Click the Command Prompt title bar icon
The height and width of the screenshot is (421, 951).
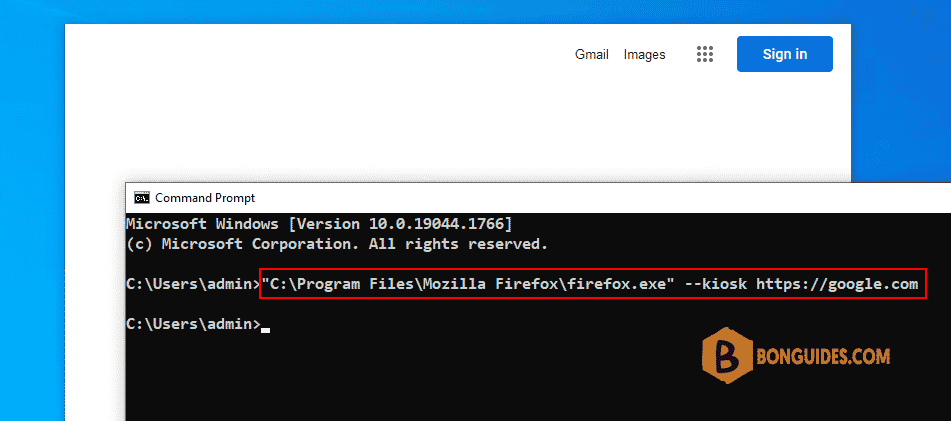pyautogui.click(x=142, y=198)
